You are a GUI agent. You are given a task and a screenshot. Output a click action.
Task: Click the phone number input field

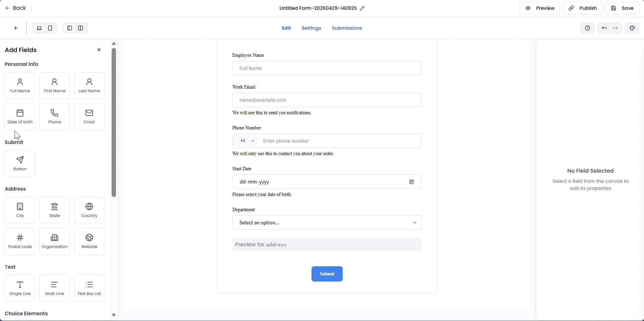pyautogui.click(x=339, y=141)
